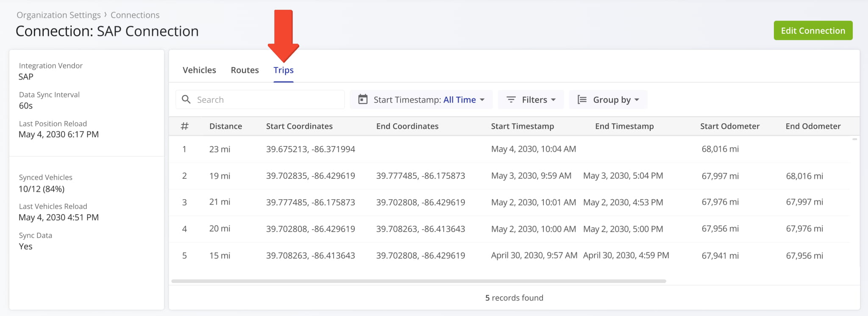Click the End Odometer column header
Screen dimensions: 868x316
[x=812, y=126]
